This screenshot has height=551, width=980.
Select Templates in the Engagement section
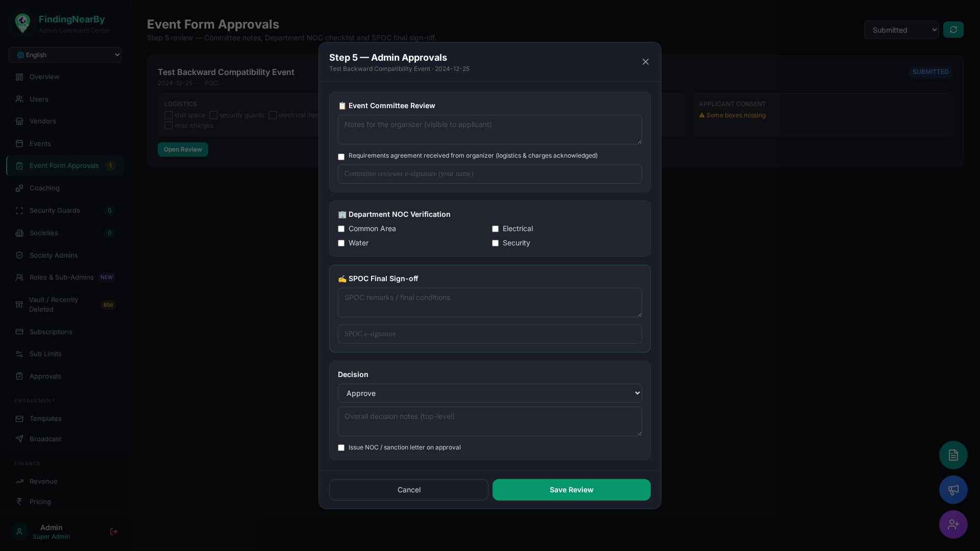(x=46, y=418)
